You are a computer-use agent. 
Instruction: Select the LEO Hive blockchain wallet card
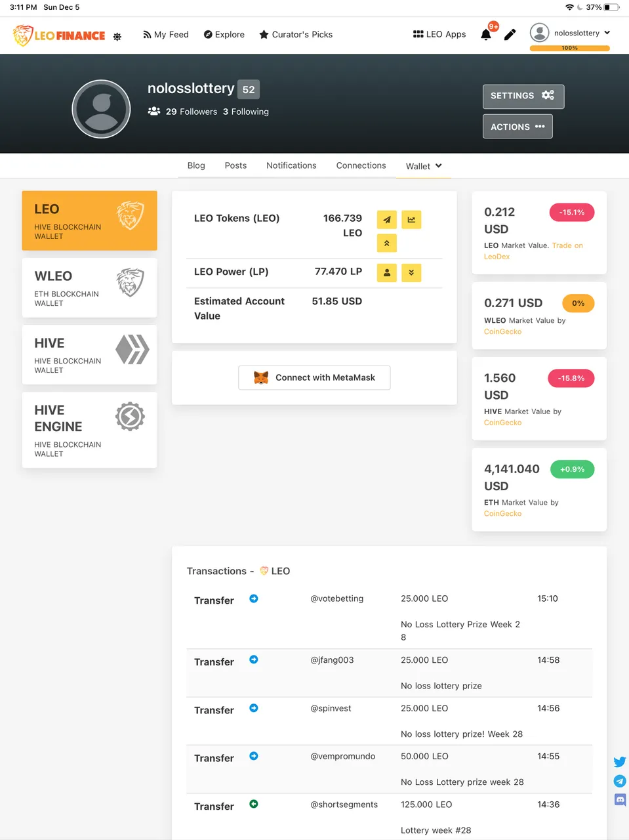click(89, 220)
